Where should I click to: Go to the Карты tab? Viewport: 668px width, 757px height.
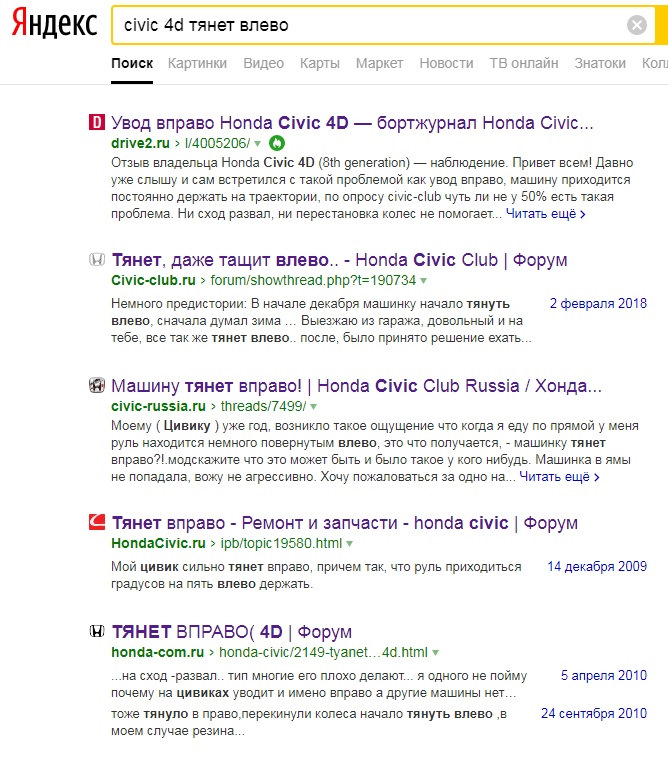pos(320,63)
